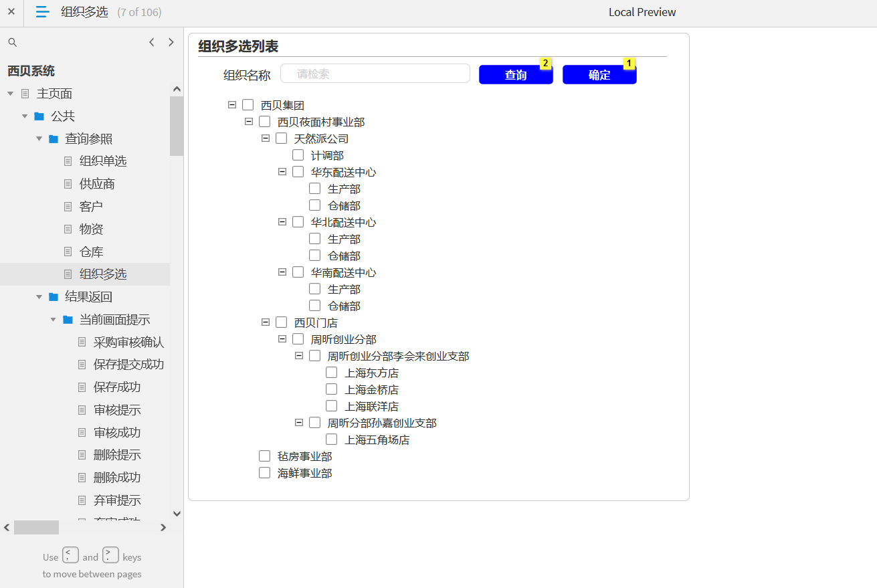Toggle the pages list hamburger icon
877x588 pixels.
click(42, 11)
